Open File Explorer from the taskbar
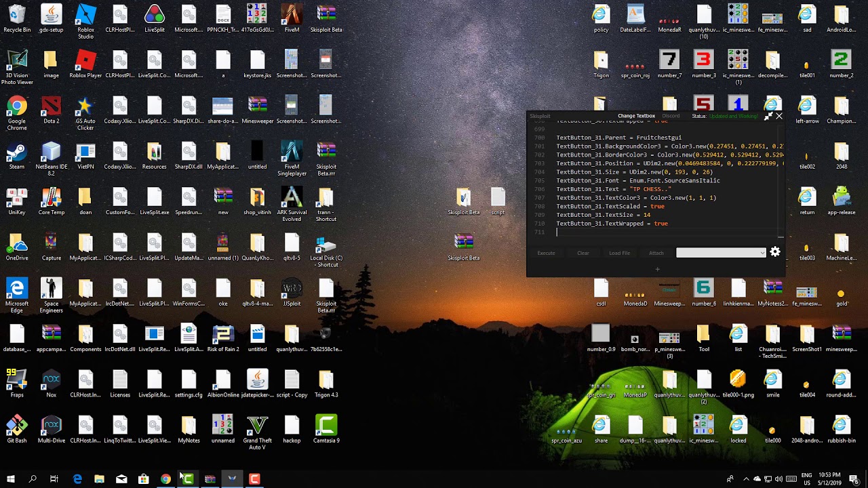Viewport: 868px width, 488px height. point(99,479)
